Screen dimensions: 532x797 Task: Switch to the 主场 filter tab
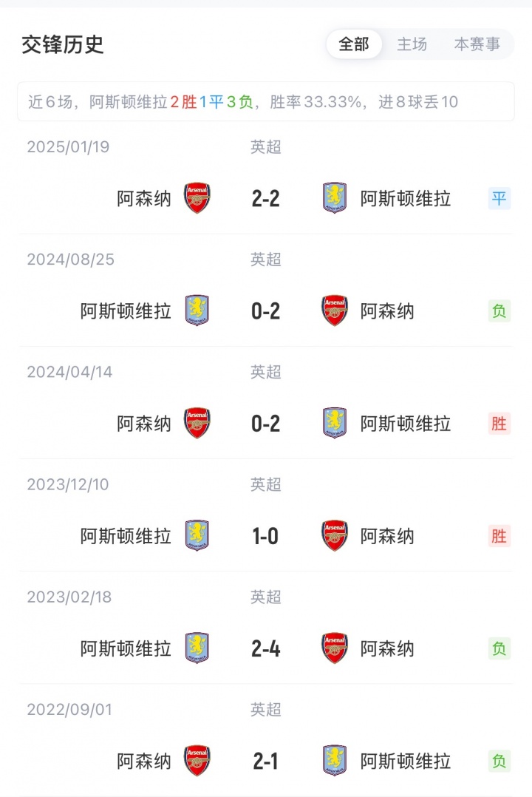(412, 44)
